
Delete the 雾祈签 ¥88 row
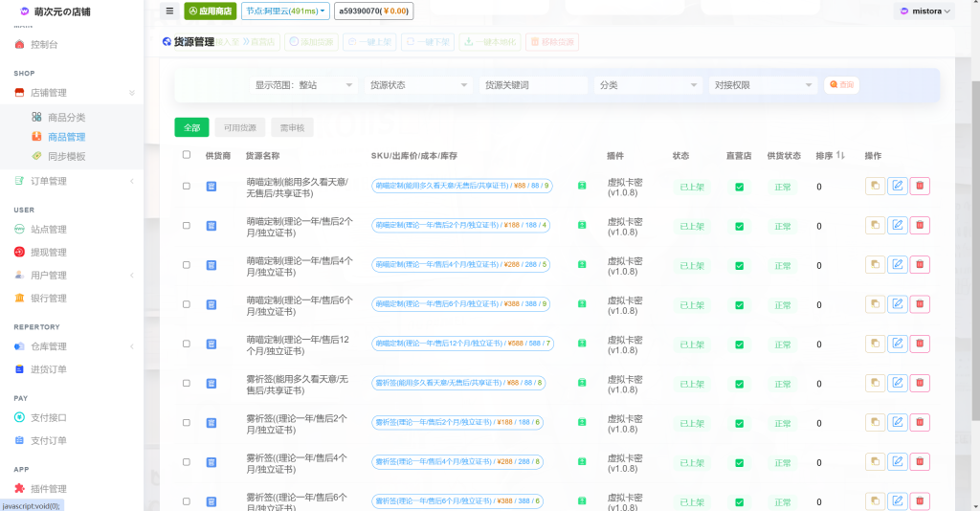tap(920, 383)
